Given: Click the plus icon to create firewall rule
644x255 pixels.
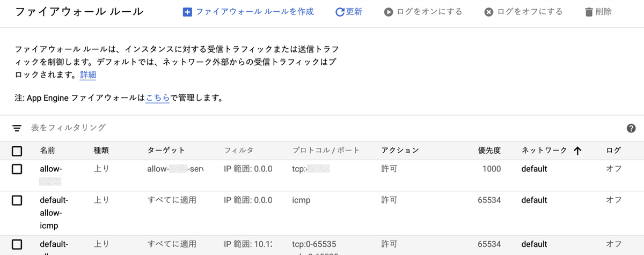Looking at the screenshot, I should pyautogui.click(x=187, y=12).
